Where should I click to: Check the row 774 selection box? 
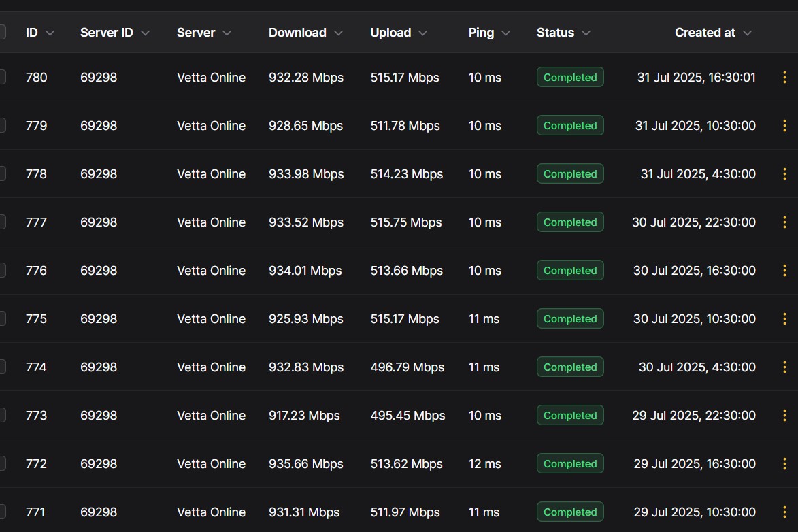pos(2,367)
